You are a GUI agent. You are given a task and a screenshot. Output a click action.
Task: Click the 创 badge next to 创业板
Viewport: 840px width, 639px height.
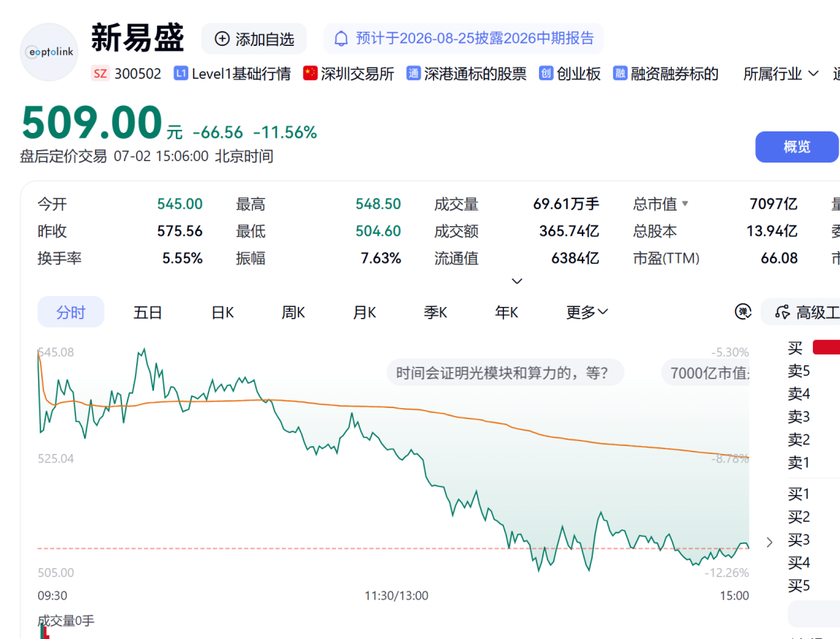point(546,73)
